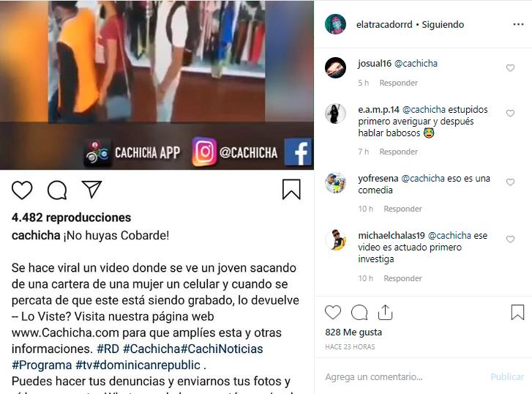Send post using the paper plane icon

click(91, 189)
